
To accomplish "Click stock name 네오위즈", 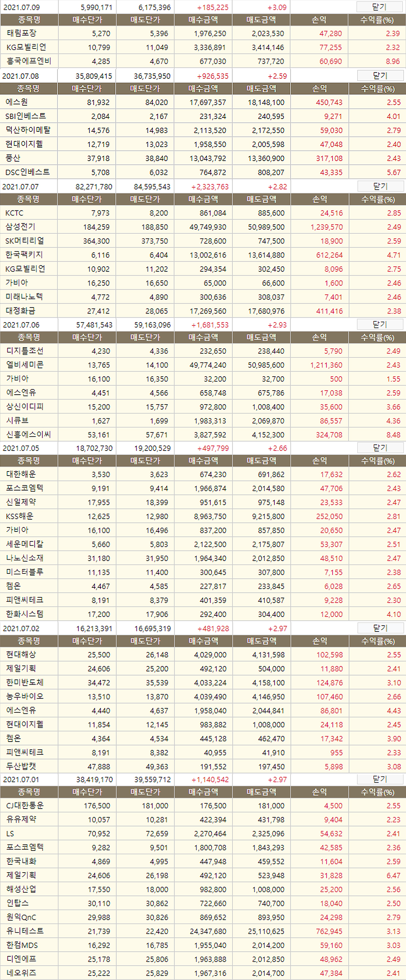I will coord(21,973).
